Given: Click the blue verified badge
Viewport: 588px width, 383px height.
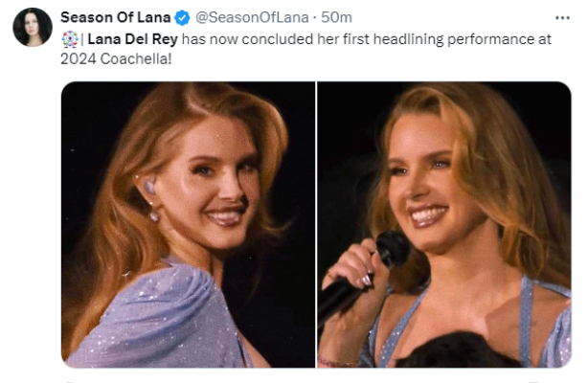Looking at the screenshot, I should [x=182, y=18].
